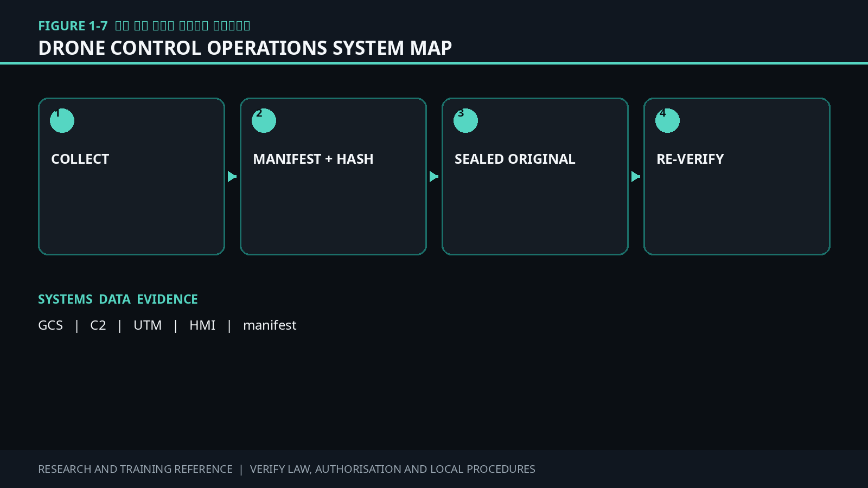Click the UTM label
This screenshot has height=488, width=868.
pos(148,325)
